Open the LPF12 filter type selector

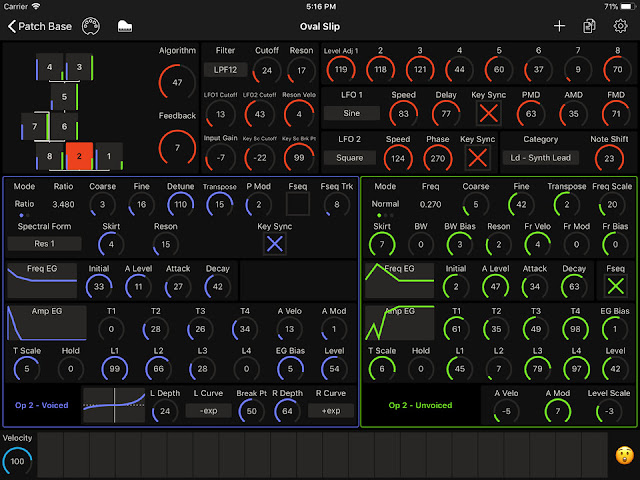(225, 70)
